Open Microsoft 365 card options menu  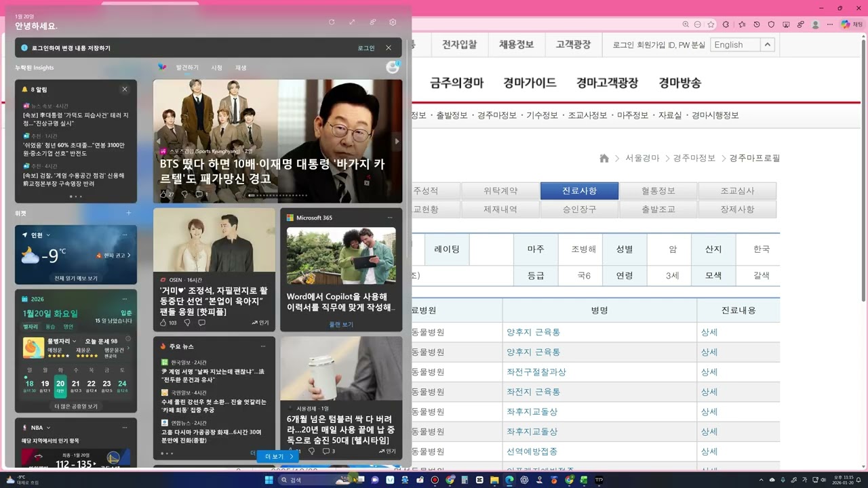[390, 218]
